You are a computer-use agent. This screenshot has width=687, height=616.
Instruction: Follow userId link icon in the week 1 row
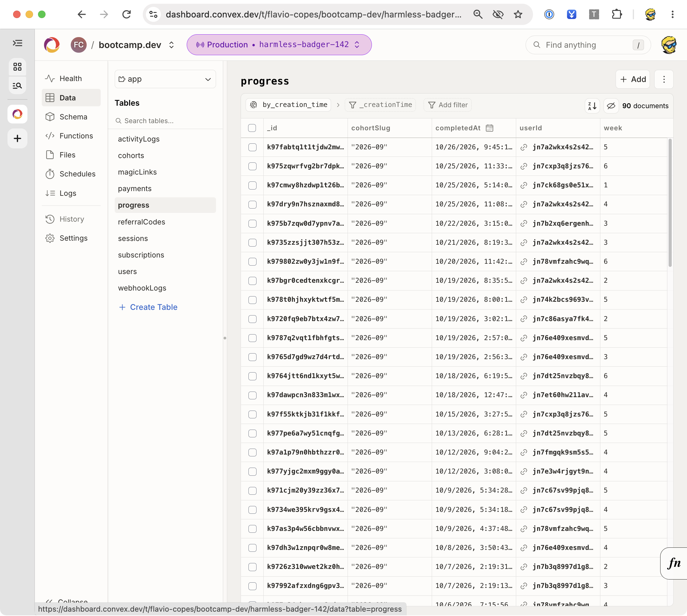pyautogui.click(x=524, y=185)
